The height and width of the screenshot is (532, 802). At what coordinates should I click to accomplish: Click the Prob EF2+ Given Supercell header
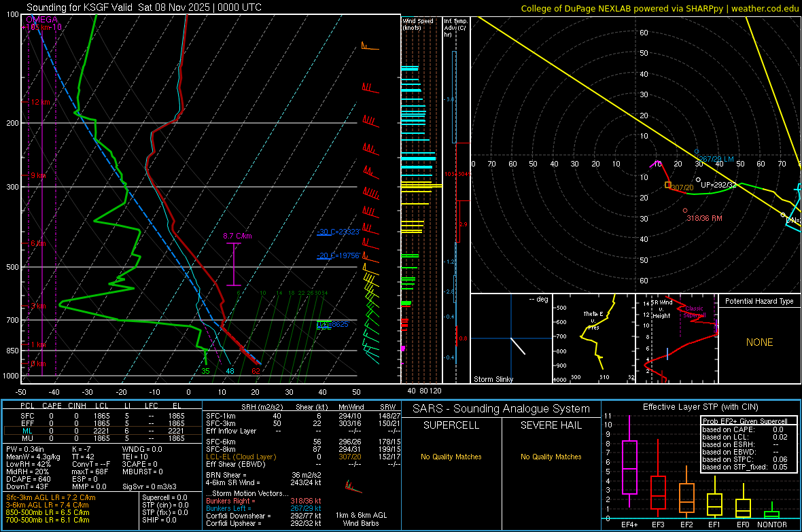pyautogui.click(x=745, y=421)
